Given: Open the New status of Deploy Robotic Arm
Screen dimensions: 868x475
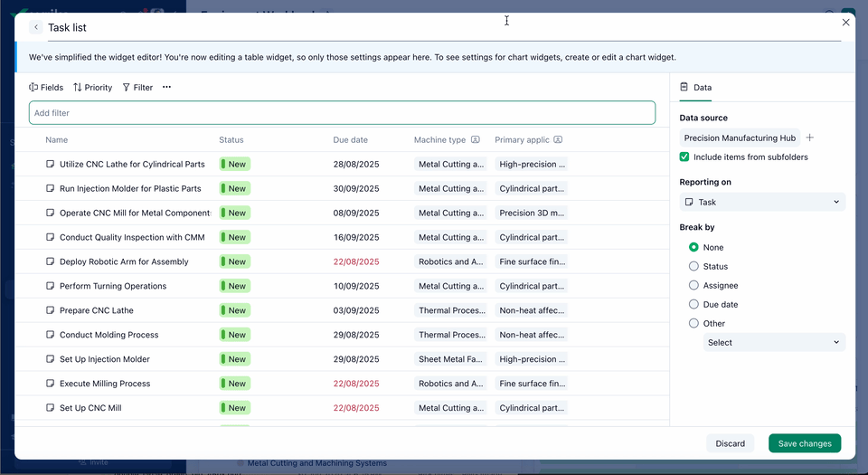Looking at the screenshot, I should pos(235,261).
